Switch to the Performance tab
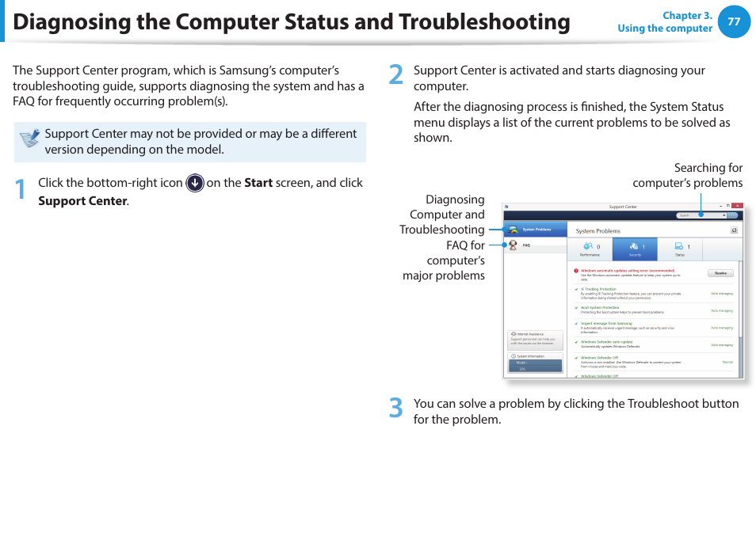756x536 pixels. (x=590, y=249)
